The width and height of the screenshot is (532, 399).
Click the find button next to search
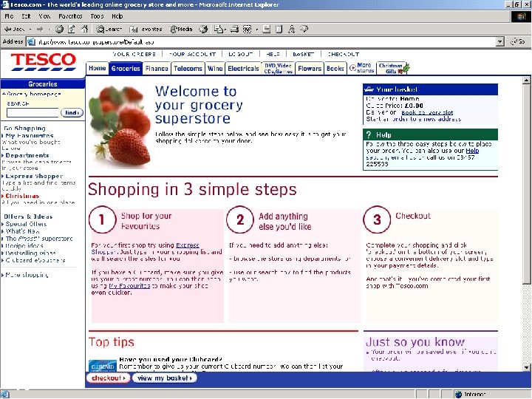click(72, 112)
